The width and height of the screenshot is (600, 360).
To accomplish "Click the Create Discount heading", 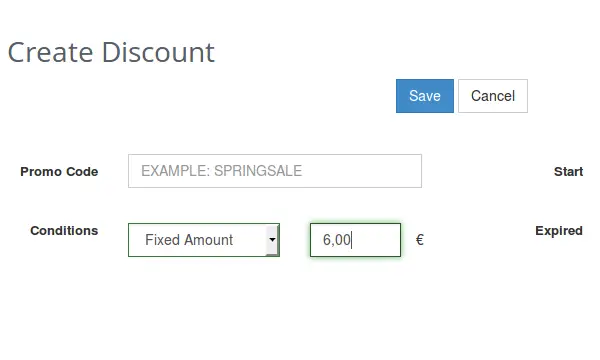I will tap(111, 52).
